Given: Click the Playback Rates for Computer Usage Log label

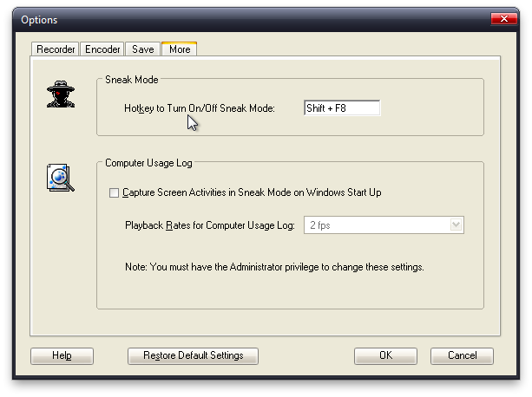Looking at the screenshot, I should [210, 225].
